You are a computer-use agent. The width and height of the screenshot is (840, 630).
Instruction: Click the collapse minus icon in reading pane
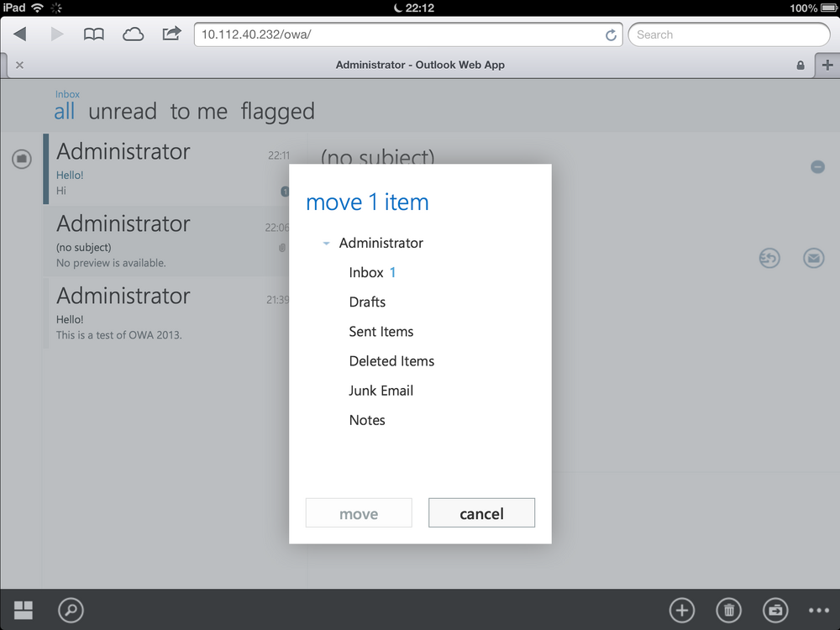point(817,167)
